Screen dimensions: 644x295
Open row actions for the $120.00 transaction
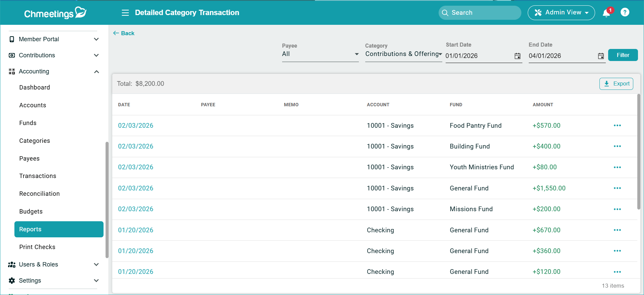pos(617,272)
